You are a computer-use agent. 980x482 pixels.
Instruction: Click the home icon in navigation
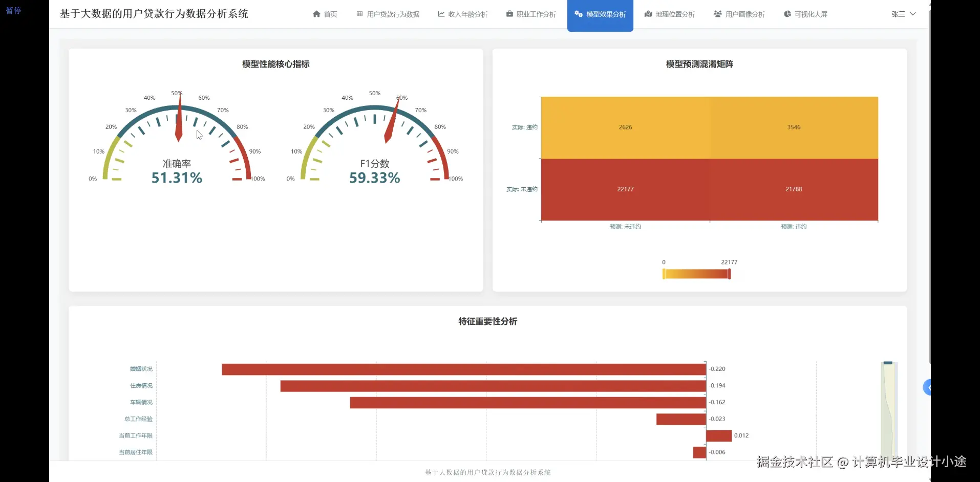[x=316, y=14]
